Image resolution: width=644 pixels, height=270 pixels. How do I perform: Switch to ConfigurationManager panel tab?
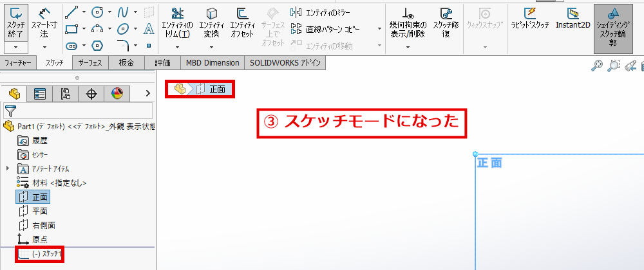click(65, 94)
